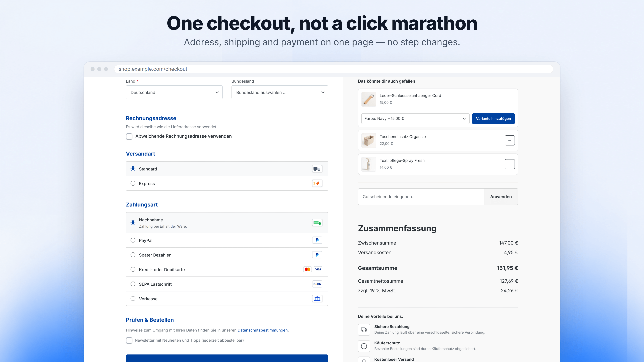Open the Datenschutzbestimmungen link
Viewport: 644px width, 362px height.
[262, 330]
